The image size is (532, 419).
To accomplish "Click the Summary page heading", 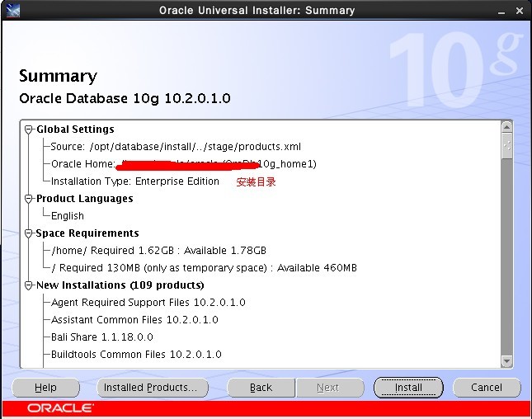I will coord(58,76).
